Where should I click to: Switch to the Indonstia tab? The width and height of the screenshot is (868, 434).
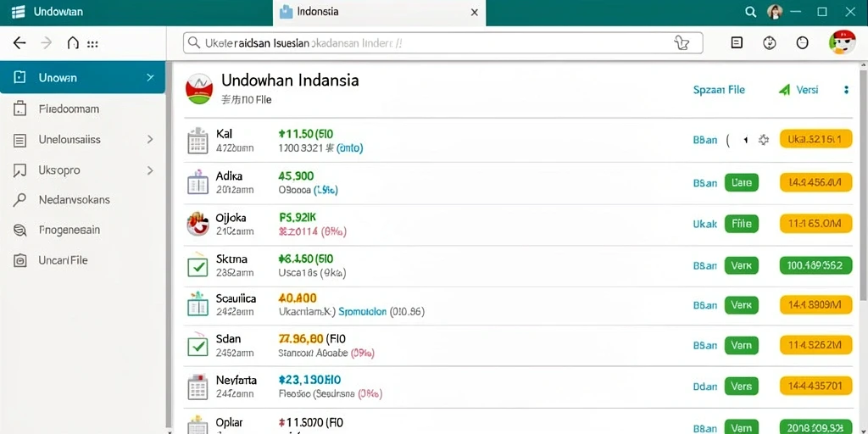pos(379,12)
